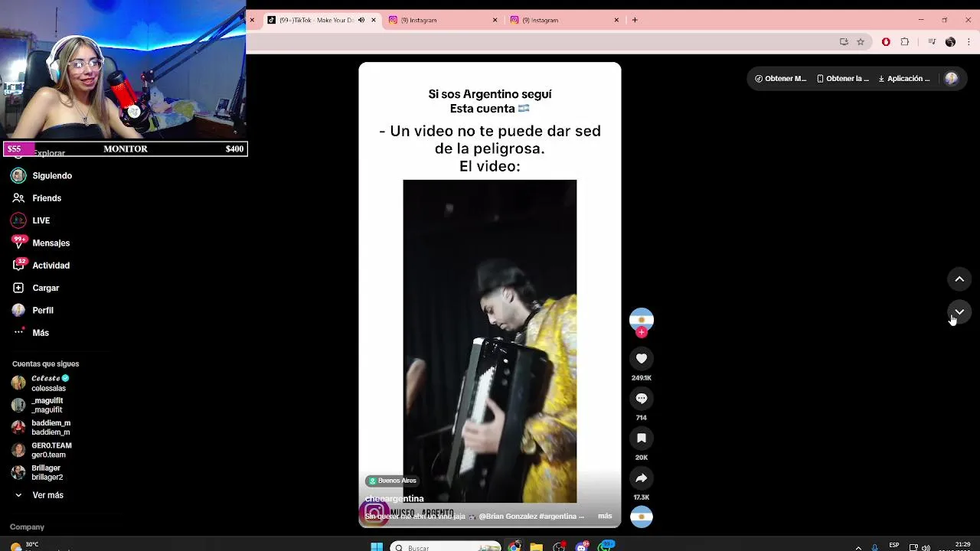The image size is (980, 551).
Task: Go to previous video with up arrow
Action: pos(959,279)
